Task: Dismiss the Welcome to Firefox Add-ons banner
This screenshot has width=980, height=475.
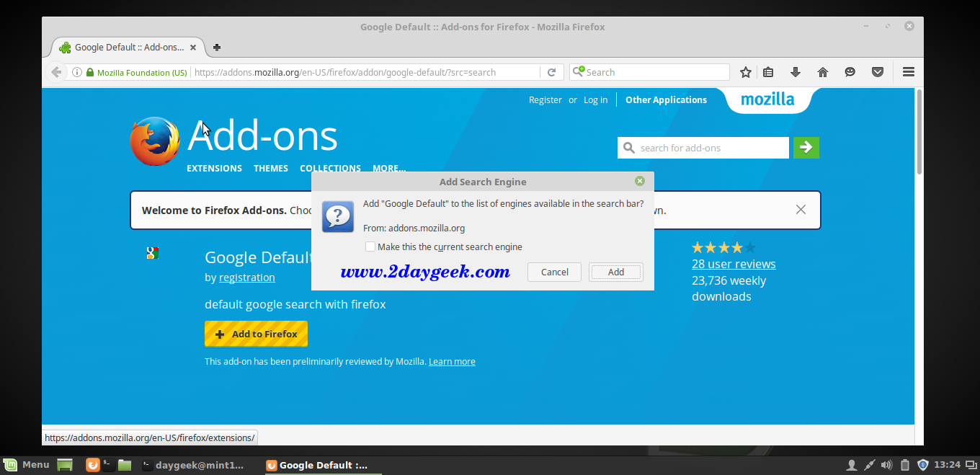Action: tap(801, 210)
